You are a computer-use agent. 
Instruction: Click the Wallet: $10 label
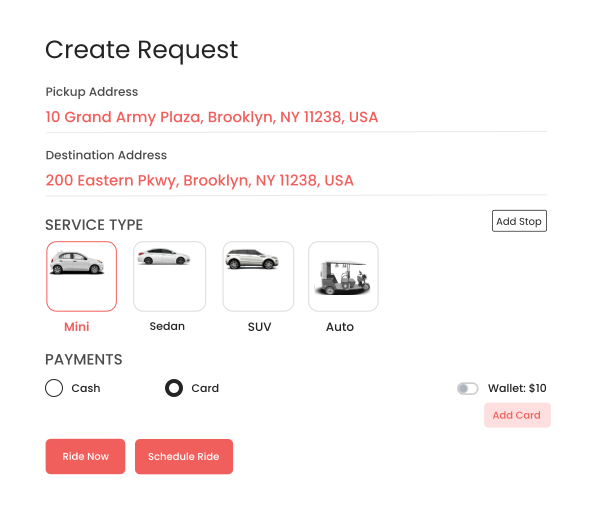(517, 388)
